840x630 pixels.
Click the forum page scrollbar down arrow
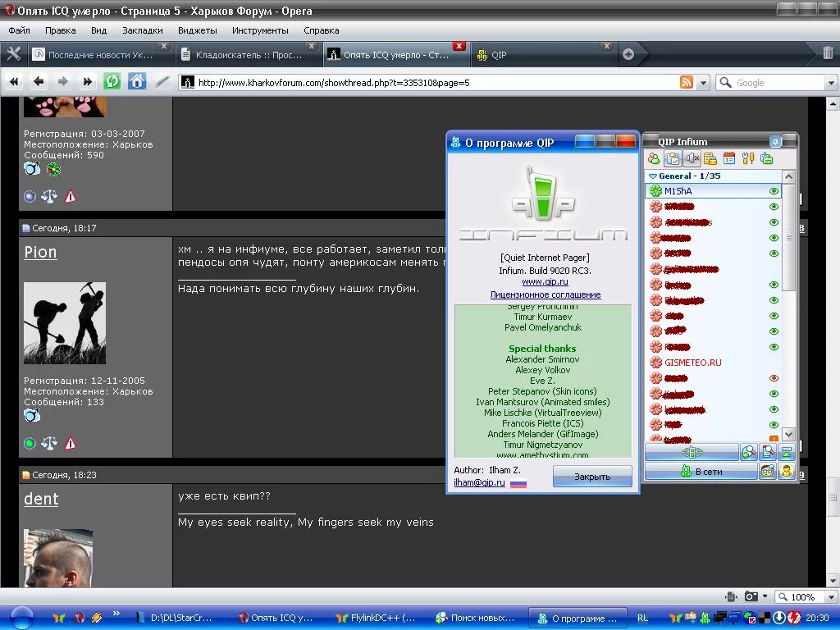click(833, 582)
